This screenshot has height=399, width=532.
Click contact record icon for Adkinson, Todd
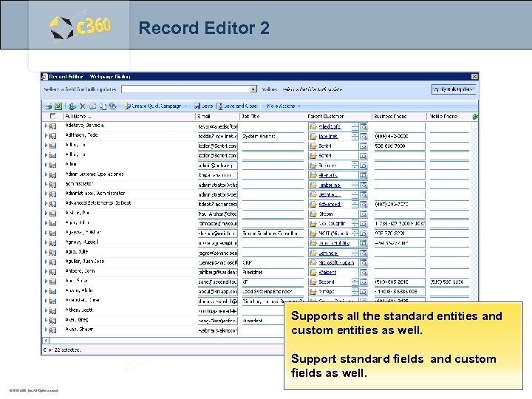click(x=52, y=136)
